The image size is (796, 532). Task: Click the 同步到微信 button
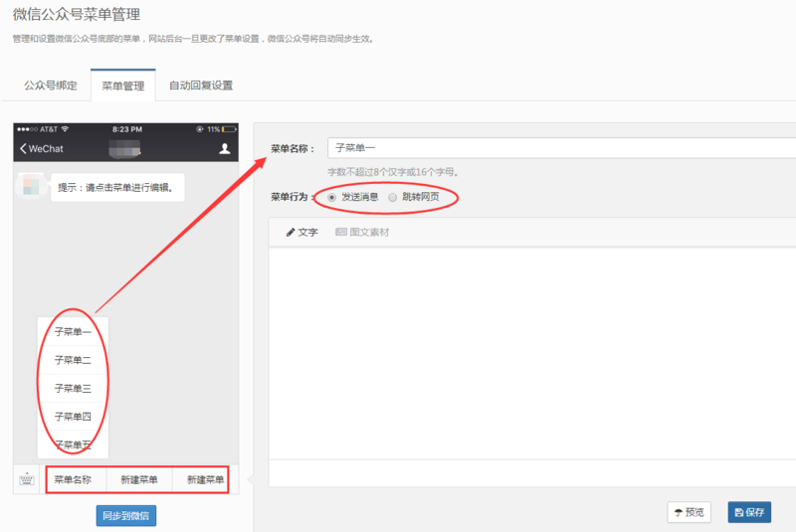(x=126, y=516)
